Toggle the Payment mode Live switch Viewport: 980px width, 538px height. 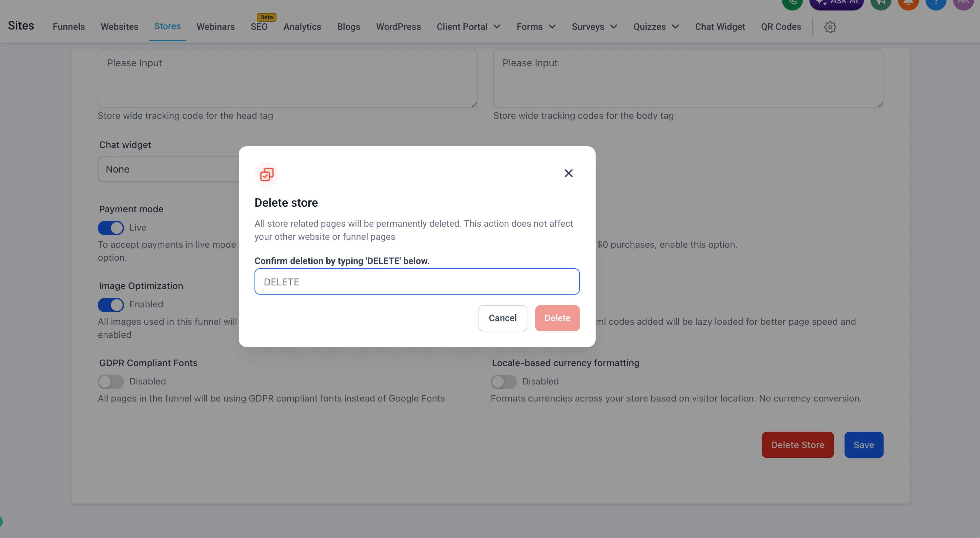coord(111,228)
